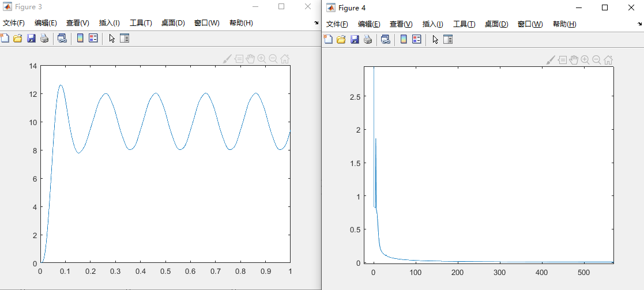Click x-axis label 500 in Figure 4

click(x=583, y=272)
